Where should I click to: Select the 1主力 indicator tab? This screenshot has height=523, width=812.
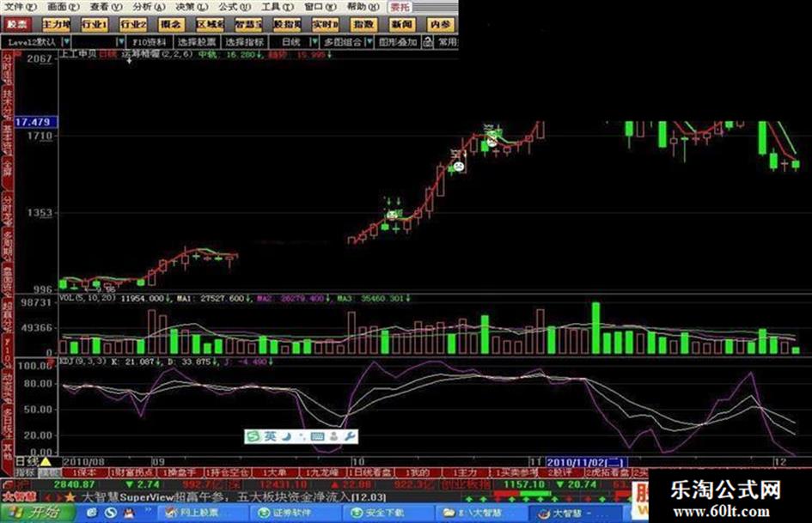point(465,472)
